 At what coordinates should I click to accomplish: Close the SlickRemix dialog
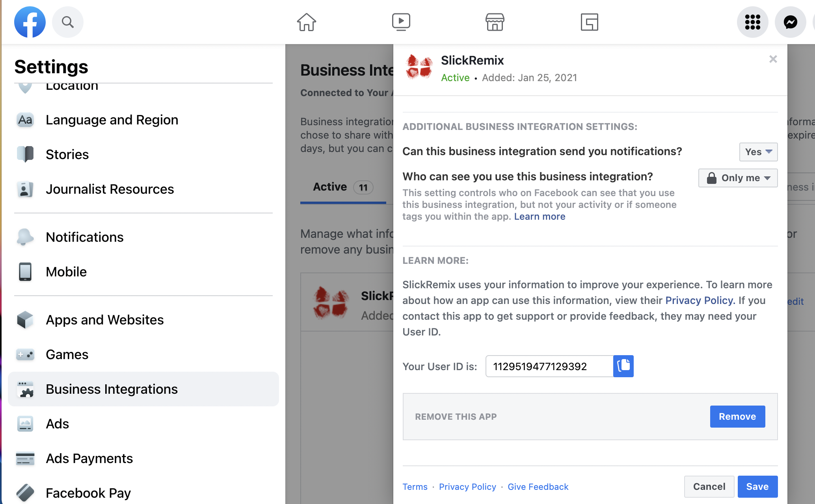[x=773, y=59]
